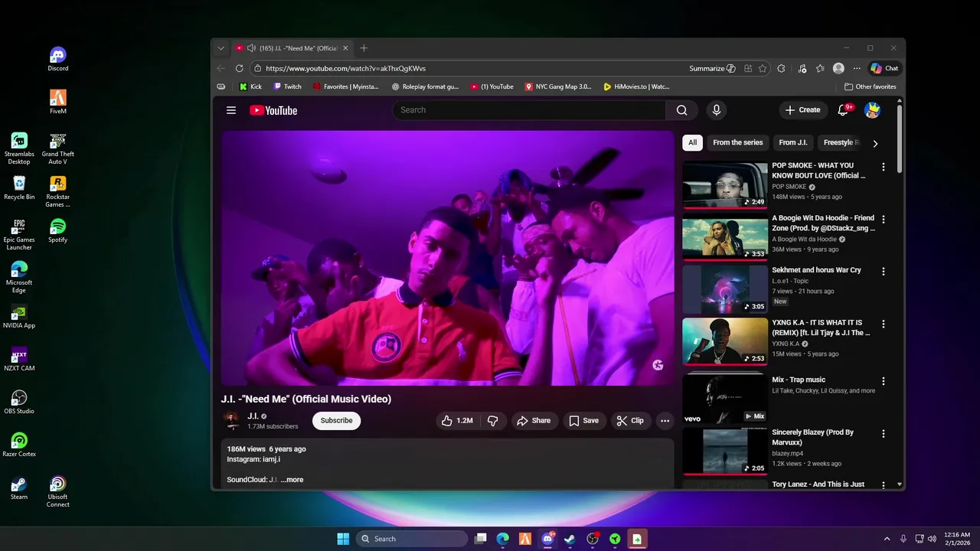
Task: View site information lock icon
Action: tap(258, 68)
